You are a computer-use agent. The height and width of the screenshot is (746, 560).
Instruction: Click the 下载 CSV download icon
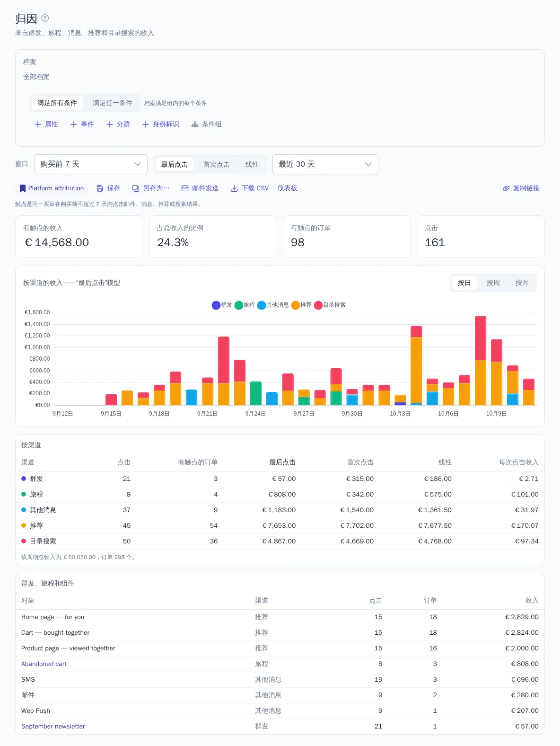pos(234,188)
